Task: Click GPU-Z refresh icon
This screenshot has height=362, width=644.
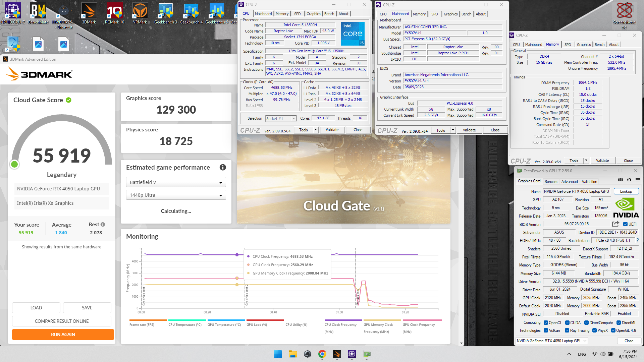Action: point(629,180)
